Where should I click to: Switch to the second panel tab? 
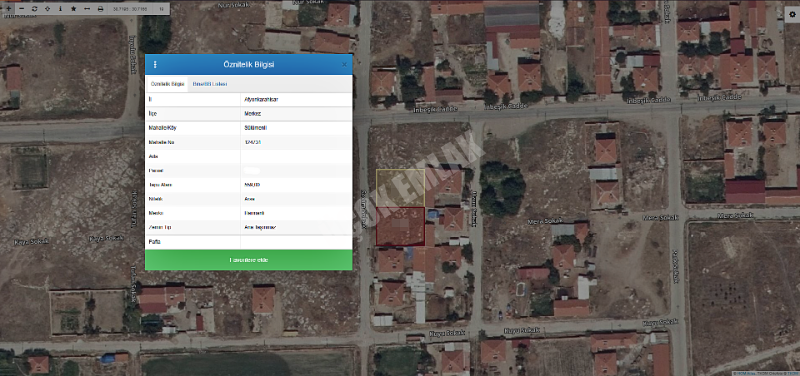click(210, 84)
